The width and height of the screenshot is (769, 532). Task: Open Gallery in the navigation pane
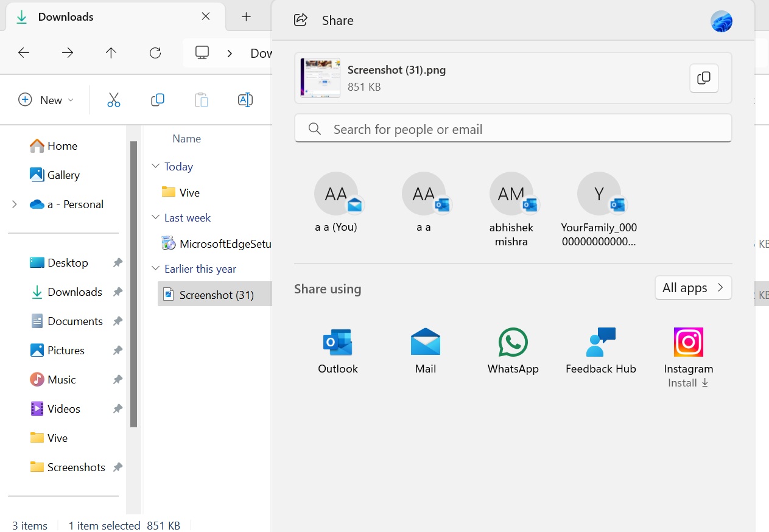(x=55, y=175)
